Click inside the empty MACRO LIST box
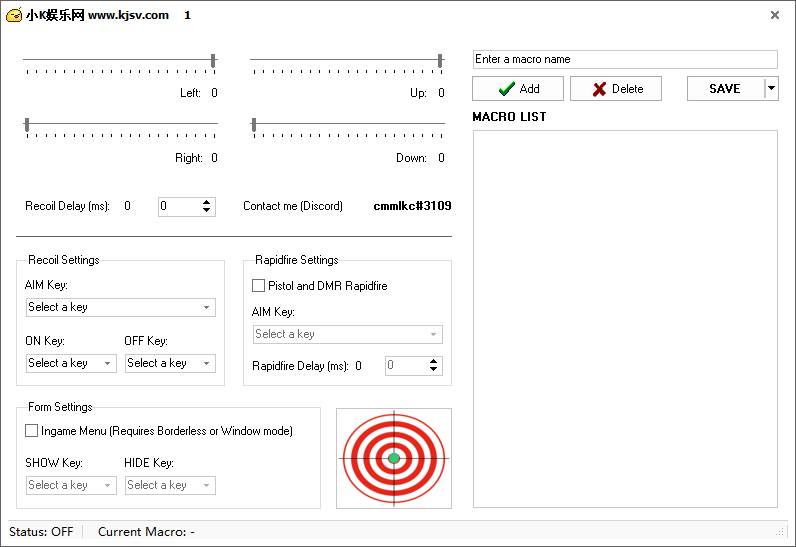The height and width of the screenshot is (547, 796). click(625, 319)
